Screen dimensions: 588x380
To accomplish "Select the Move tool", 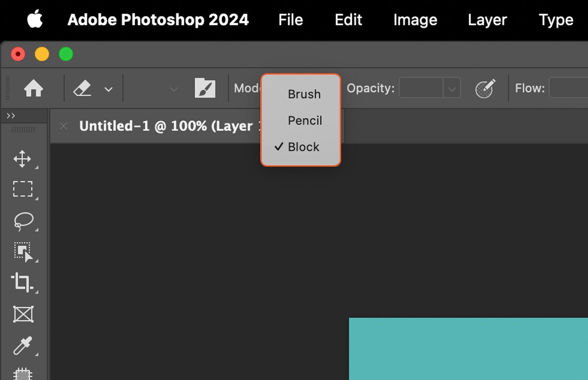I will click(22, 159).
